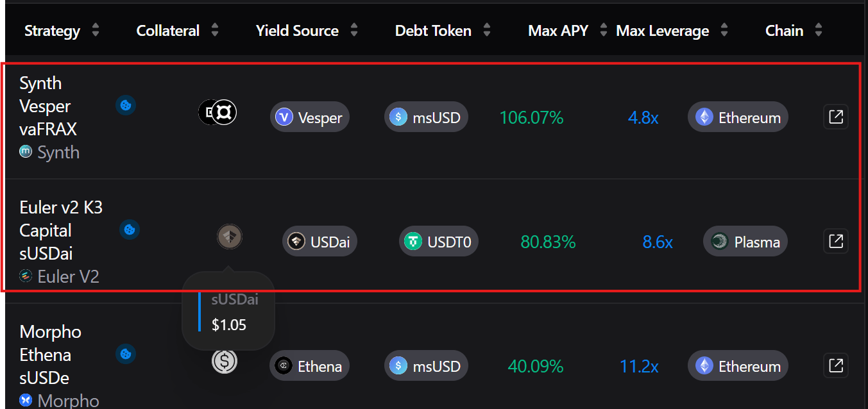Select the USDT0 debt token chip
The image size is (868, 409).
point(439,242)
